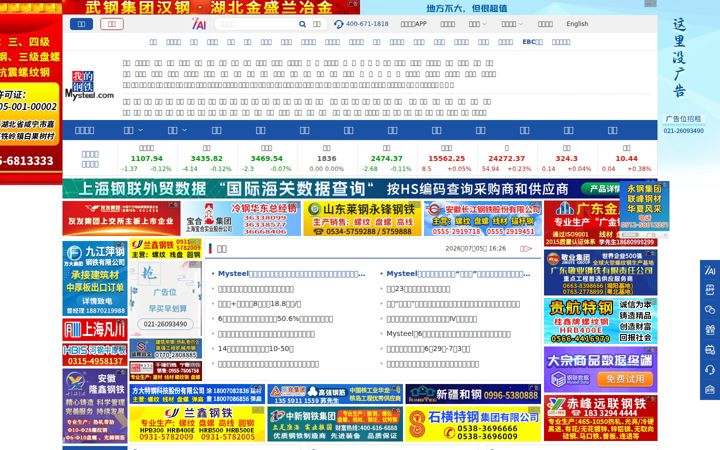Viewport: 720px width, 450px height.
Task: Open the left bold Mysteel headline news link
Action: tap(292, 274)
